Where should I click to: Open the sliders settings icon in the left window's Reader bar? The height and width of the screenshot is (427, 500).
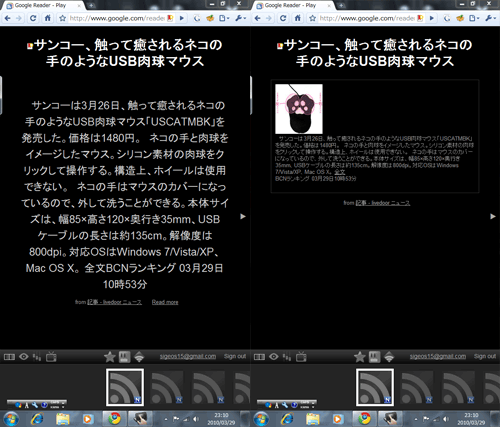37,357
